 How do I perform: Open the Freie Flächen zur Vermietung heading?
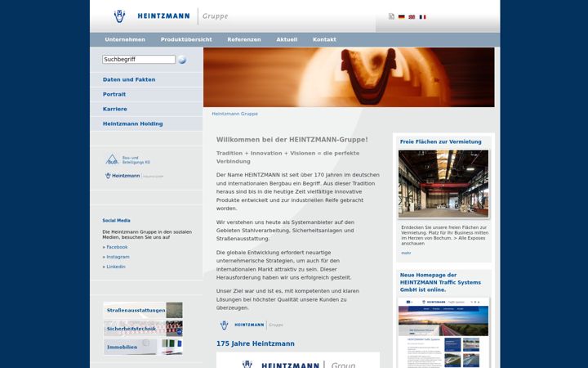(x=441, y=141)
